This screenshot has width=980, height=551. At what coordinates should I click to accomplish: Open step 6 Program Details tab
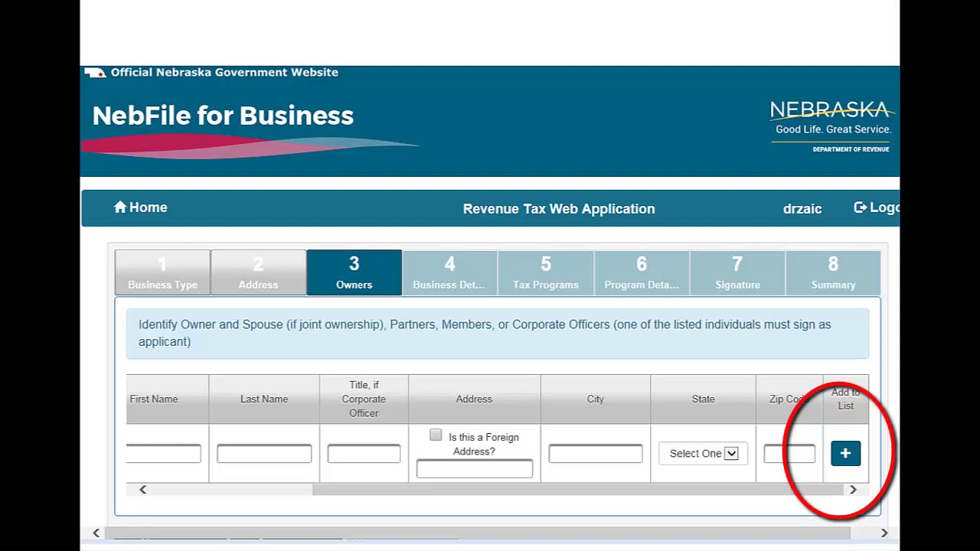(641, 272)
